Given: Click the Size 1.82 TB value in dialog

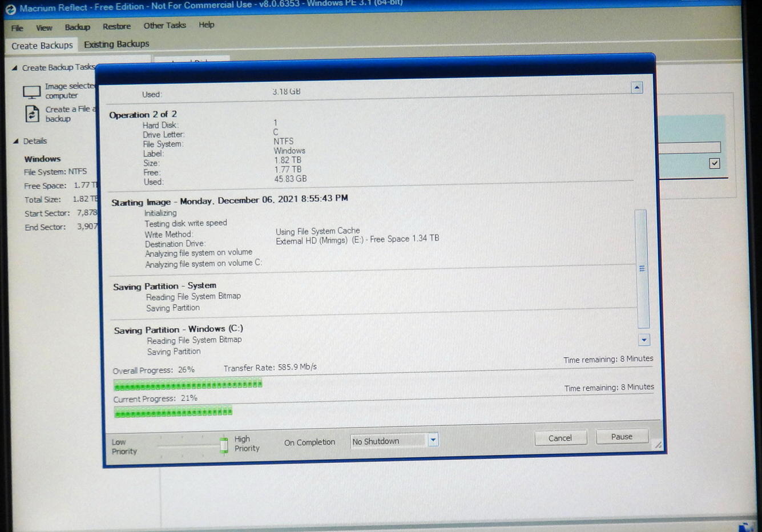Looking at the screenshot, I should (x=288, y=160).
